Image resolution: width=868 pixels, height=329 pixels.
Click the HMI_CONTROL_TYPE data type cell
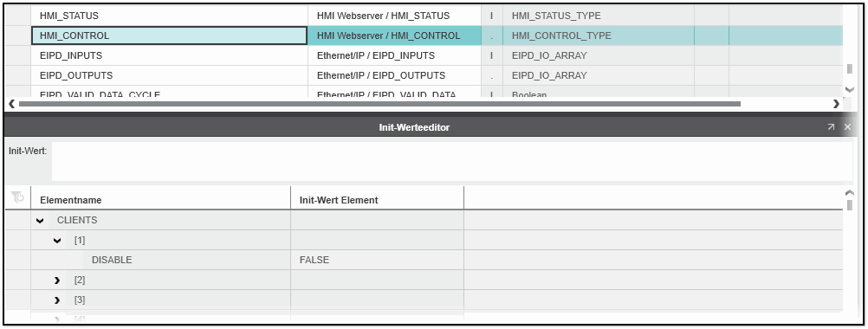click(599, 35)
